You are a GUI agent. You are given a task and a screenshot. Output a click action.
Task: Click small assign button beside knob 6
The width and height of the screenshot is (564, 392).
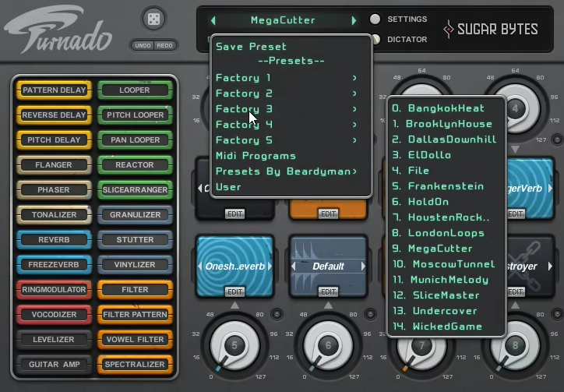point(370,314)
